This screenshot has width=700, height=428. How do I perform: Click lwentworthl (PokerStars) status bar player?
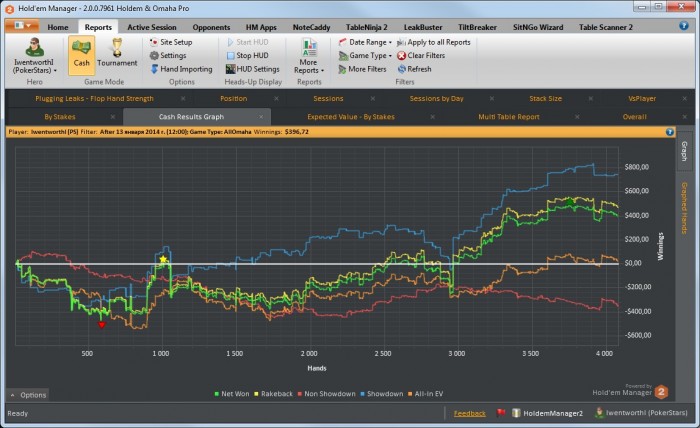point(642,413)
